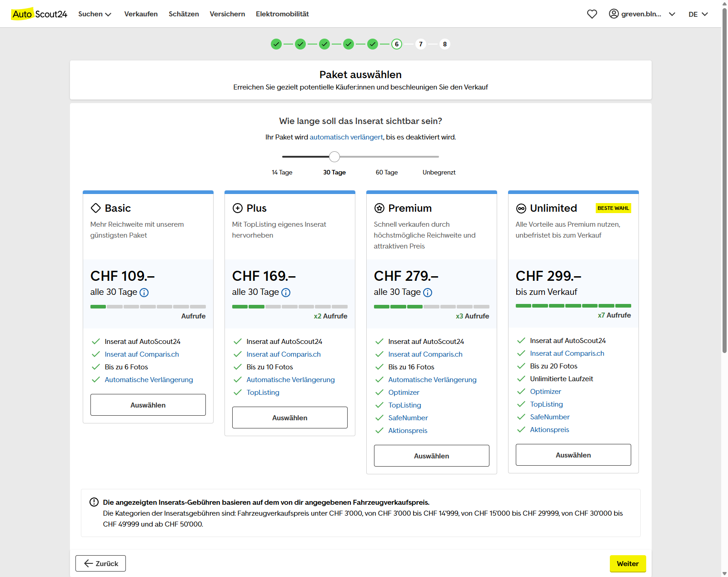Go back with the Zurück button
This screenshot has height=577, width=728.
100,563
